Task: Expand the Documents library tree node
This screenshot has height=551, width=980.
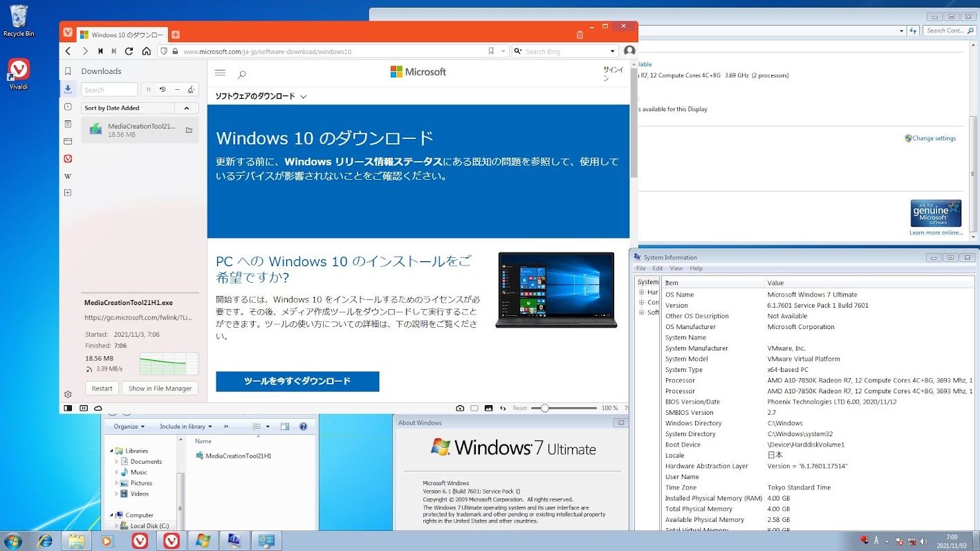Action: pyautogui.click(x=116, y=461)
